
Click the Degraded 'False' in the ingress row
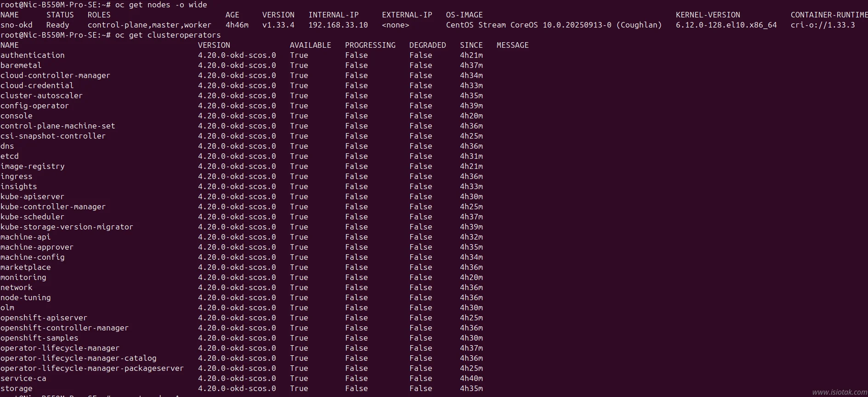(x=421, y=177)
